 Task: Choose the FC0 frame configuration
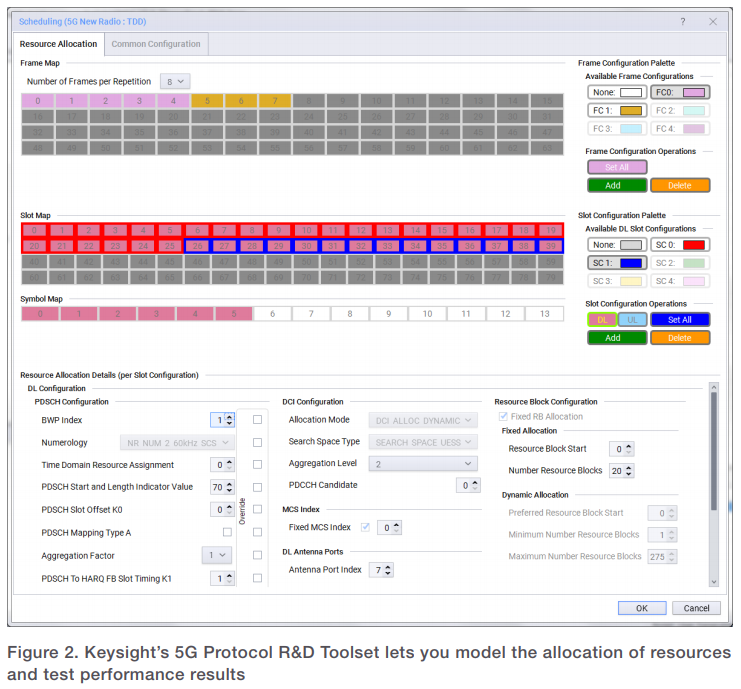click(x=679, y=93)
